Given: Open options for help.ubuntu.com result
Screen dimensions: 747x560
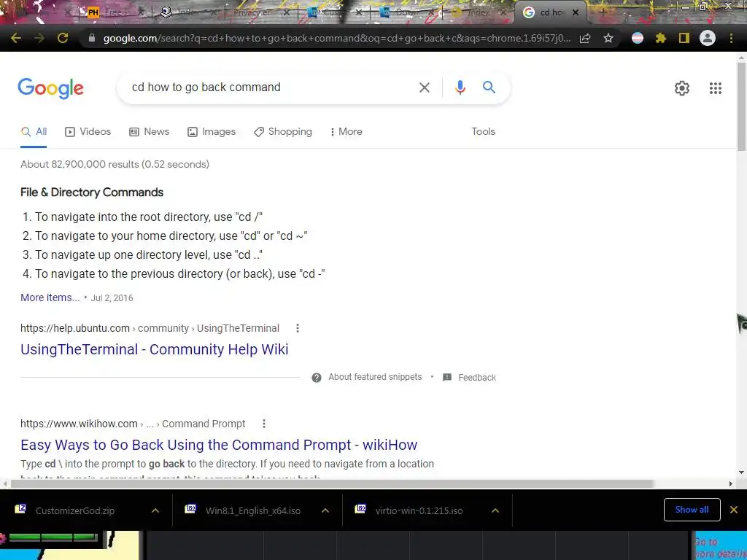Looking at the screenshot, I should pos(298,328).
